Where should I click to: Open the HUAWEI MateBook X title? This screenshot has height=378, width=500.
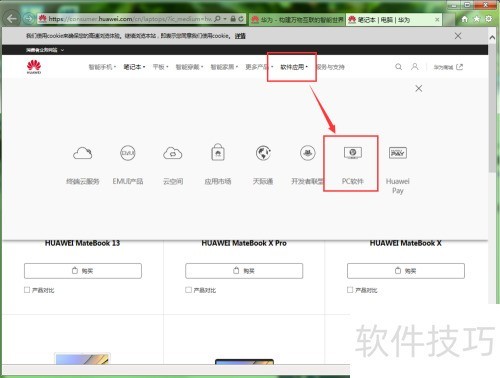click(406, 243)
